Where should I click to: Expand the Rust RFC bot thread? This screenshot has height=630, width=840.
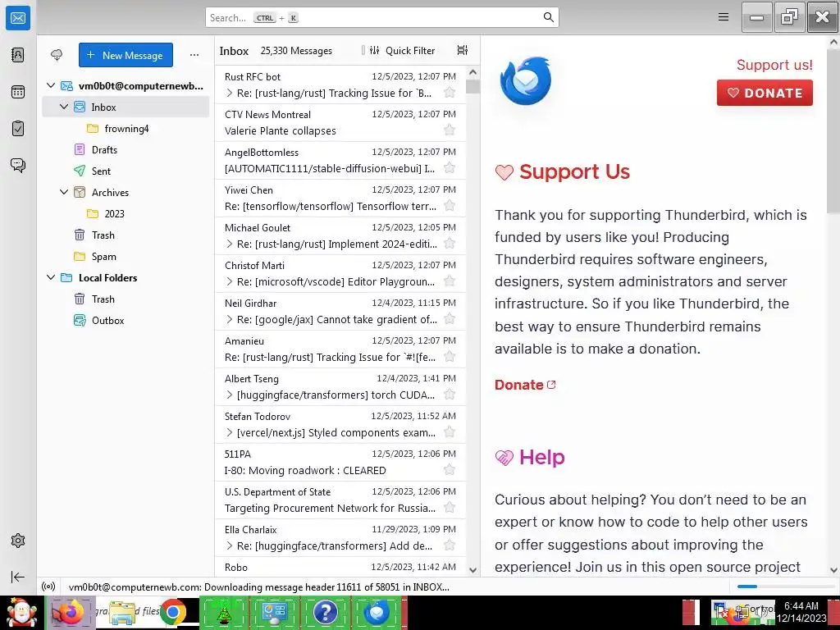pyautogui.click(x=230, y=94)
